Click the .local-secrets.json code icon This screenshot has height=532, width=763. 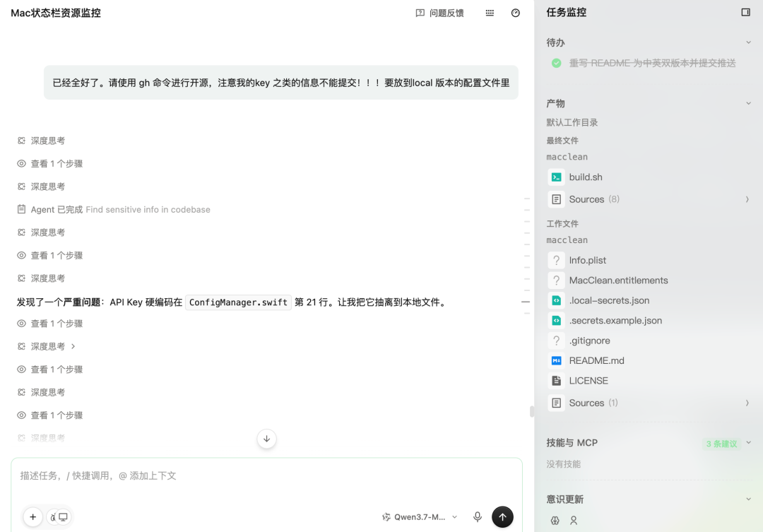556,300
